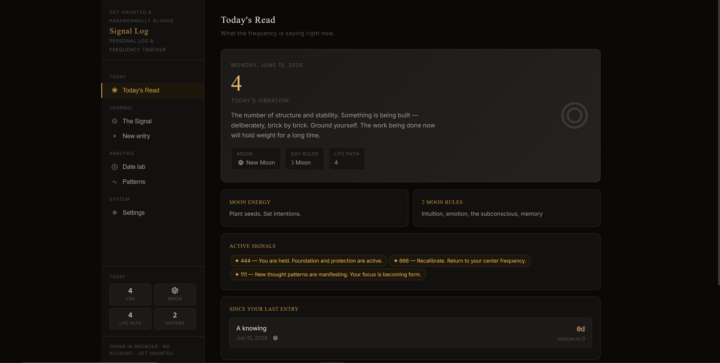The image size is (720, 363).
Task: Click the Date lab globe icon
Action: click(x=114, y=167)
